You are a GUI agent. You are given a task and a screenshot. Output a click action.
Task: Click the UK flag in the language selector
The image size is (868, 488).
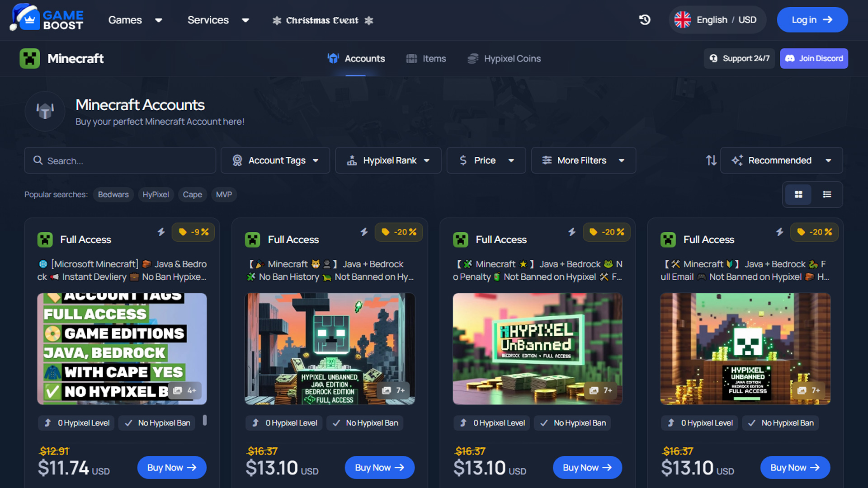click(683, 19)
